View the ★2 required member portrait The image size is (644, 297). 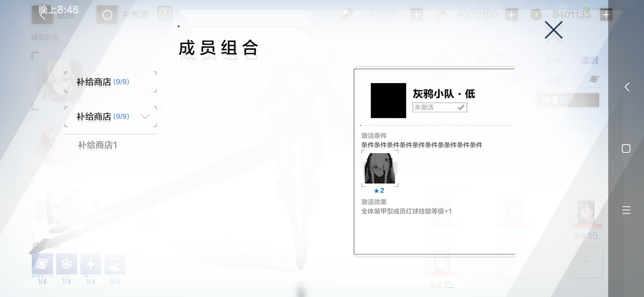click(380, 168)
